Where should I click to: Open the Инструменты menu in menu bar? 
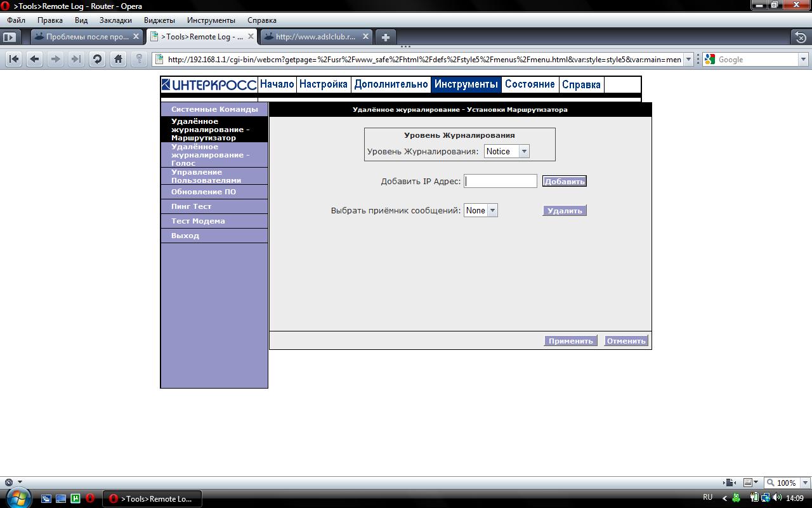tap(211, 20)
